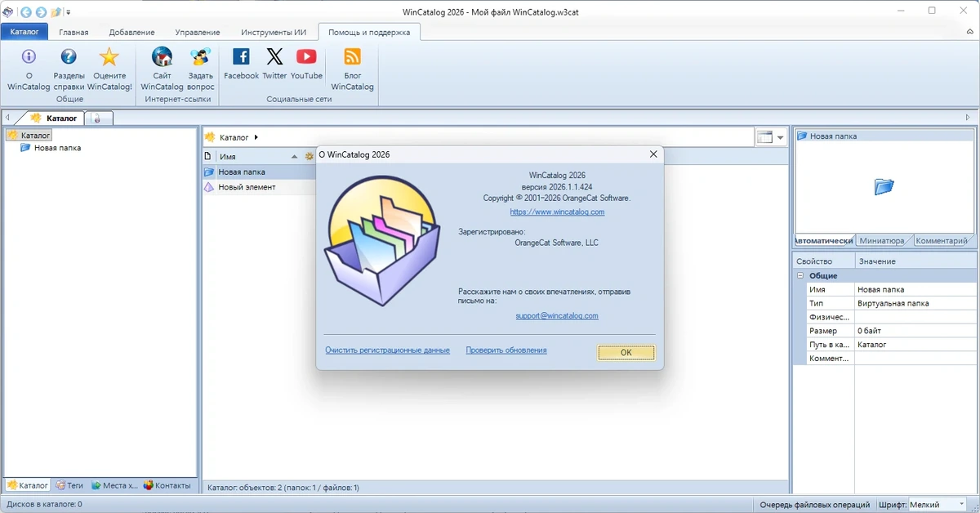The height and width of the screenshot is (513, 980).
Task: Switch to the Миниатюра preview tab
Action: [882, 240]
